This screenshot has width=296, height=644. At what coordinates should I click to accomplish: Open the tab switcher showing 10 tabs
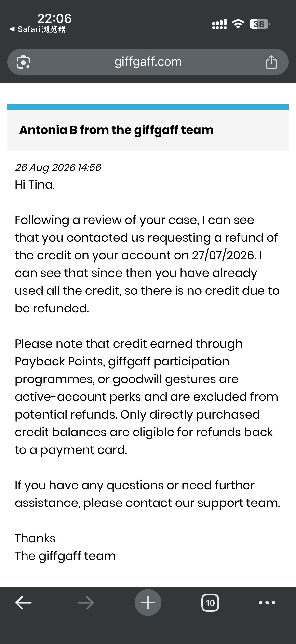coord(210,603)
